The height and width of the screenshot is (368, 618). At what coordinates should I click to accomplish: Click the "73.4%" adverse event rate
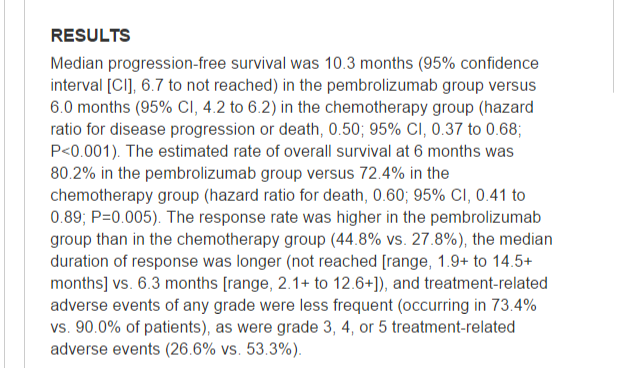[514, 306]
